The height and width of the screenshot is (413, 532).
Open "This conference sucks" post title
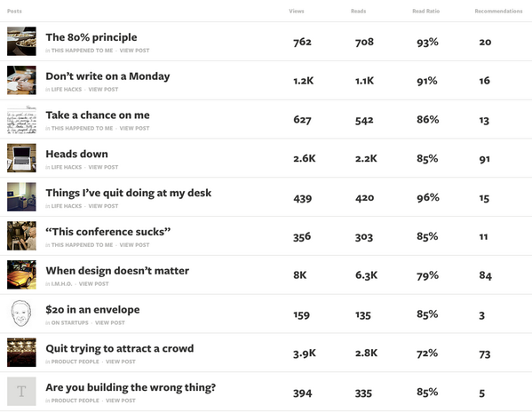[107, 232]
